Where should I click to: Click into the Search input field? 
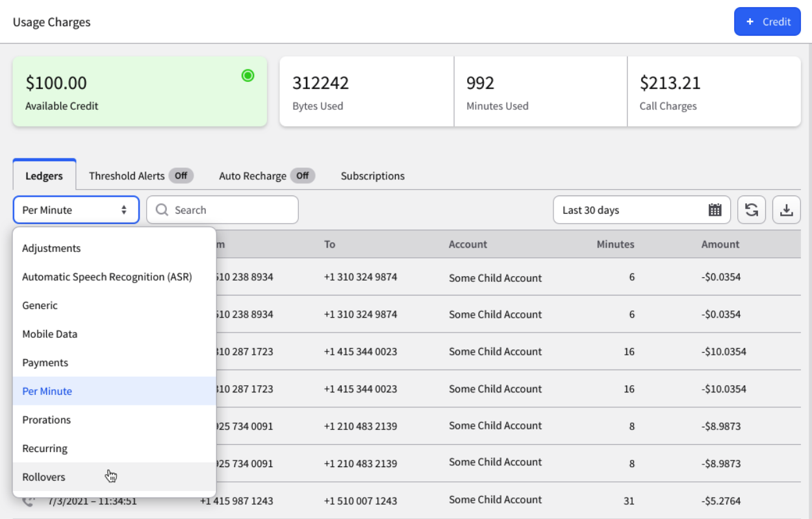(222, 210)
